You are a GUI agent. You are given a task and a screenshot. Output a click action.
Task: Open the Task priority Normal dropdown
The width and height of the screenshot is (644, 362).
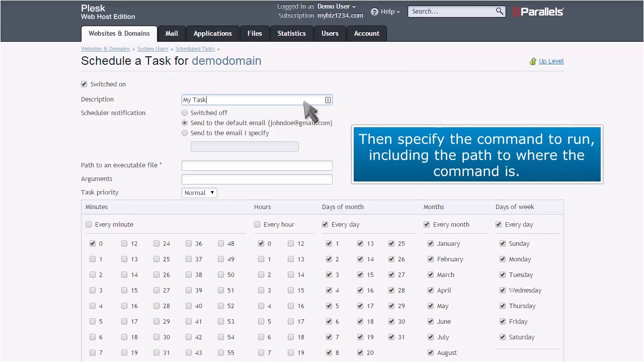tap(199, 193)
